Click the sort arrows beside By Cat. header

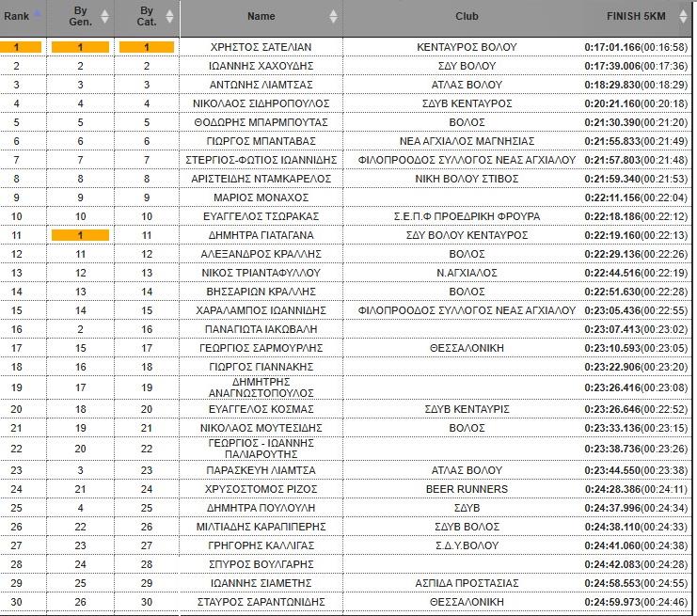(169, 16)
